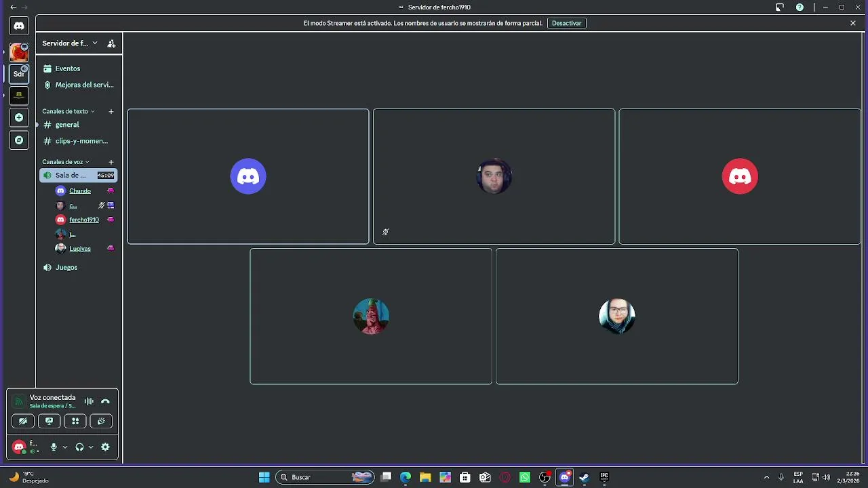Open WhatsApp from the taskbar

coord(525,477)
